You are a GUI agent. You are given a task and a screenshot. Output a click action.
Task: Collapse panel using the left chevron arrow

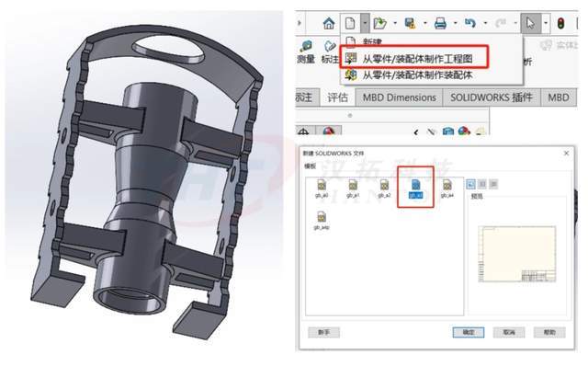pos(416,132)
